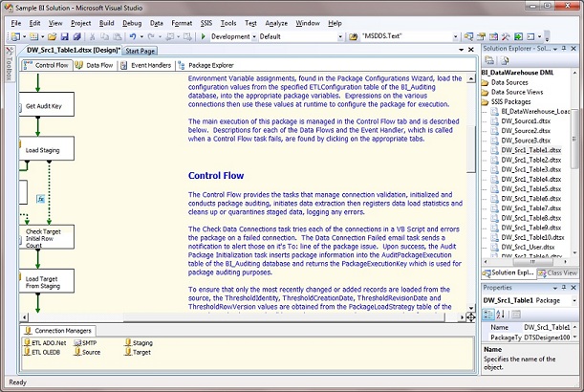584x392 pixels.
Task: Select the ETL ADO.Net connection manager
Action: point(45,343)
